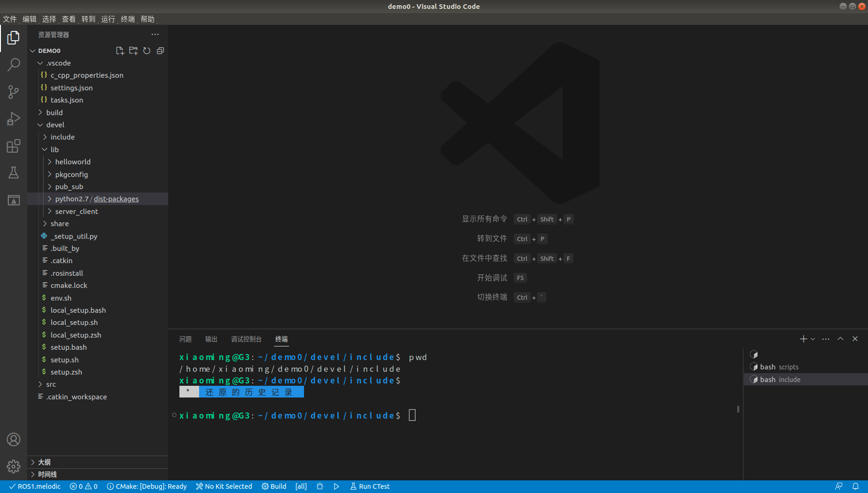Expand the src folder
Viewport: 868px width, 493px height.
click(x=97, y=384)
